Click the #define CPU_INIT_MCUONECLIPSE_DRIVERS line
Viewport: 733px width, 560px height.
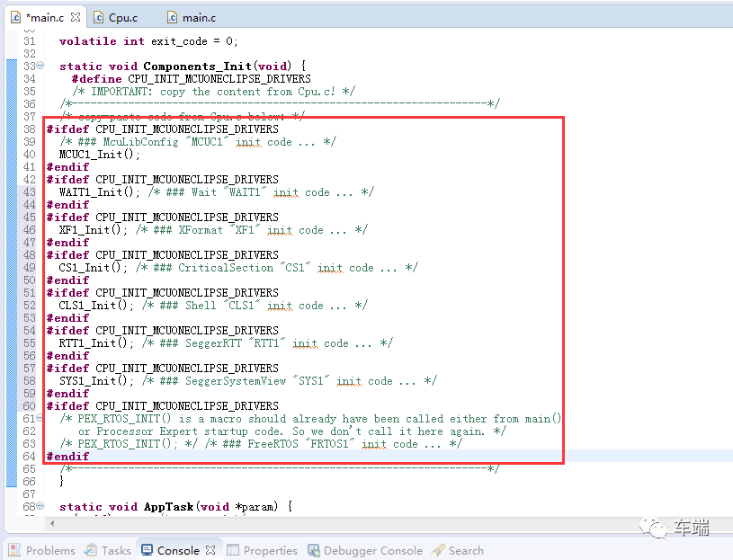click(x=191, y=79)
